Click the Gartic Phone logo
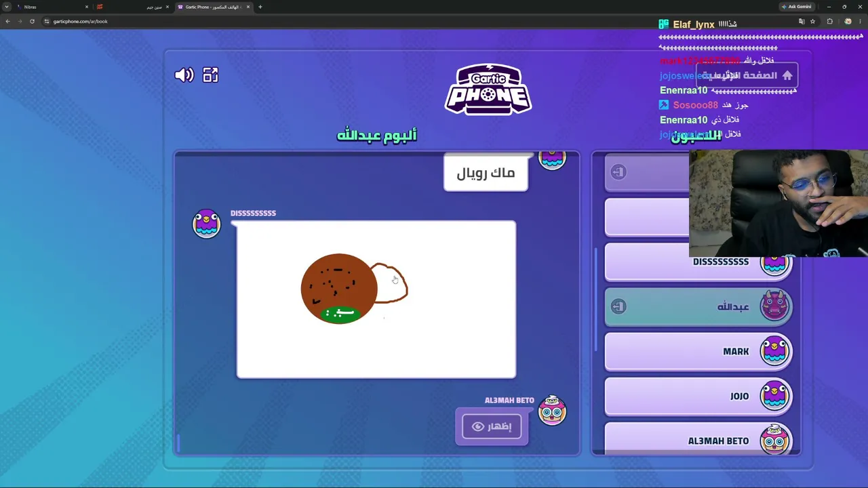The width and height of the screenshot is (868, 488). [488, 89]
